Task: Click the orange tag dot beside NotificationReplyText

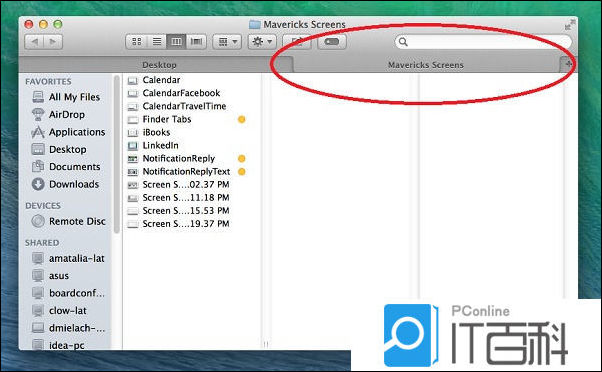Action: pyautogui.click(x=241, y=172)
